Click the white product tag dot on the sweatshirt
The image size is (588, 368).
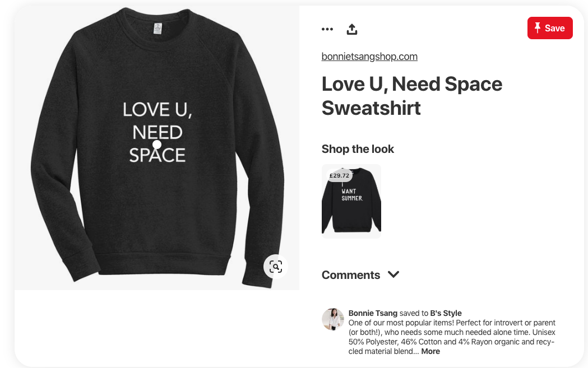(157, 145)
